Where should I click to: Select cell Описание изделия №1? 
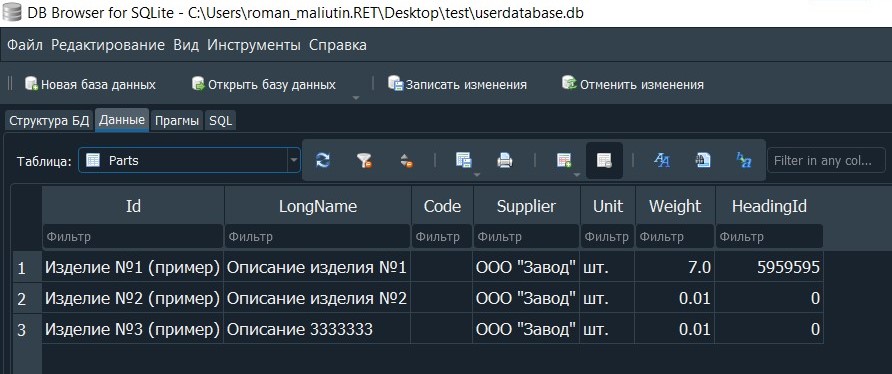coord(317,267)
